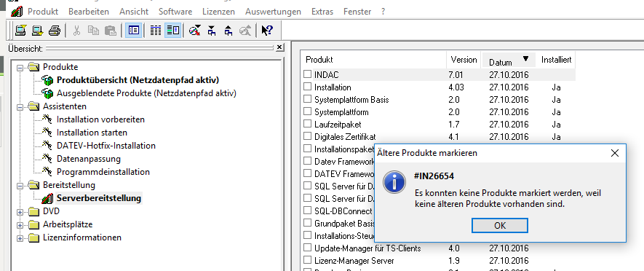
Task: Open Datenanpassung assistant
Action: [89, 159]
